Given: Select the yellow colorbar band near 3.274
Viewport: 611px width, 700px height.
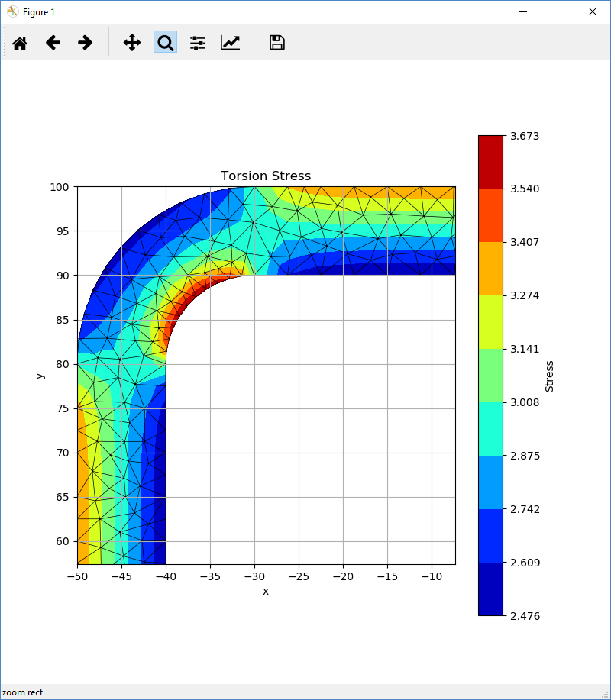Looking at the screenshot, I should (x=490, y=321).
